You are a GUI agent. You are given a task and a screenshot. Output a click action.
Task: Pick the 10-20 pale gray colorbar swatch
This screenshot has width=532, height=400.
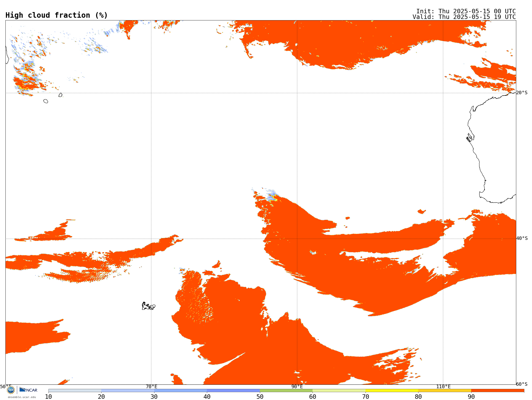click(75, 390)
